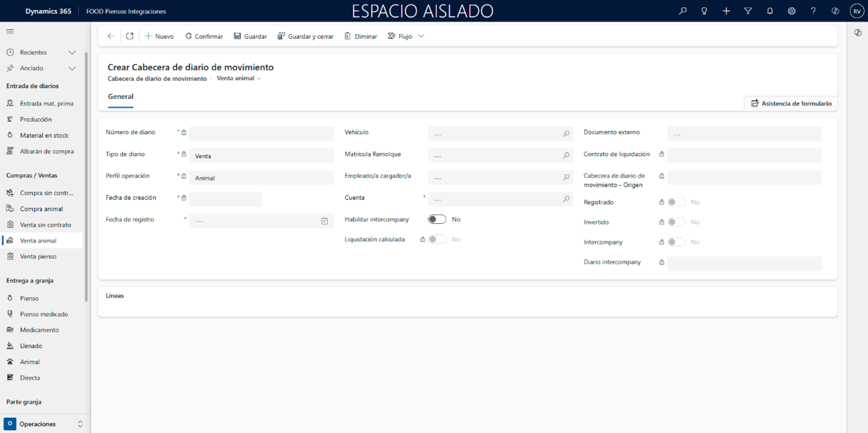Viewport: 868px width, 433px height.
Task: Open notifications bell icon
Action: coord(770,11)
